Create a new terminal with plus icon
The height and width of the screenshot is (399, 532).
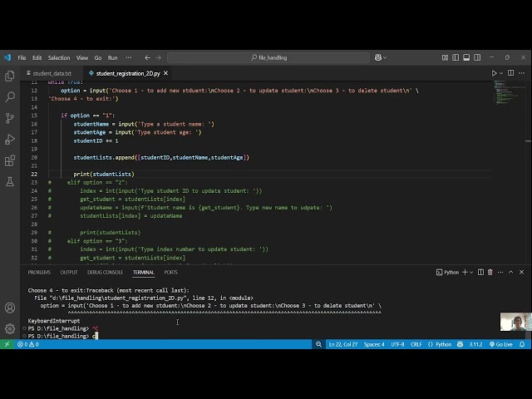pyautogui.click(x=465, y=272)
